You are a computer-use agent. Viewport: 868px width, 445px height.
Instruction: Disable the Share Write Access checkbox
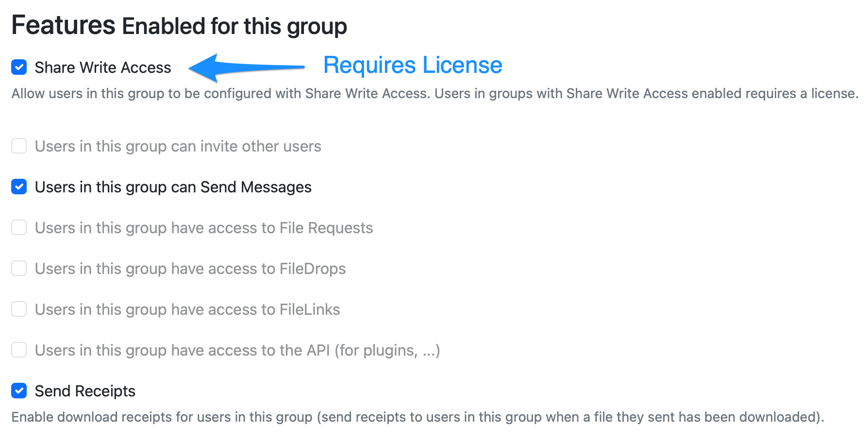pyautogui.click(x=19, y=67)
